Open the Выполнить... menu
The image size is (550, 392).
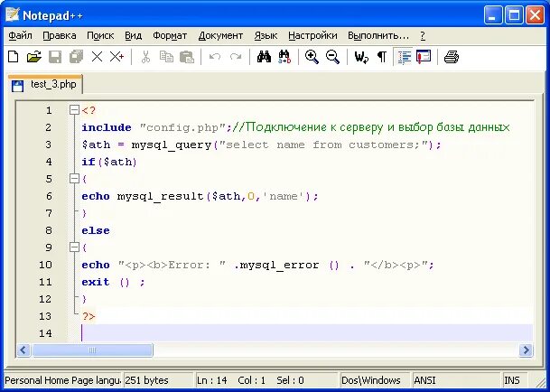(x=378, y=36)
